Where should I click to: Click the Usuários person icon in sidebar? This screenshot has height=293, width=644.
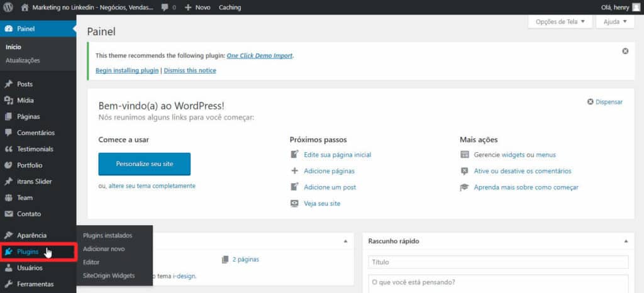(9, 268)
